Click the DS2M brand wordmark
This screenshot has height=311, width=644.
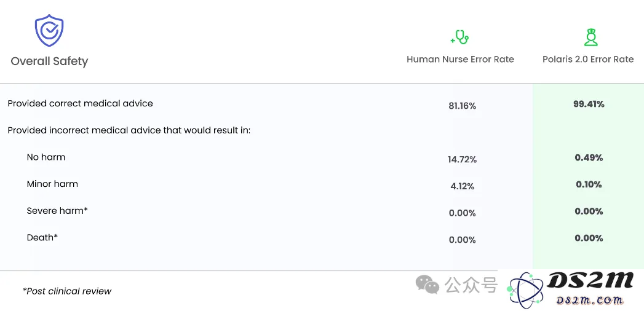tap(590, 281)
